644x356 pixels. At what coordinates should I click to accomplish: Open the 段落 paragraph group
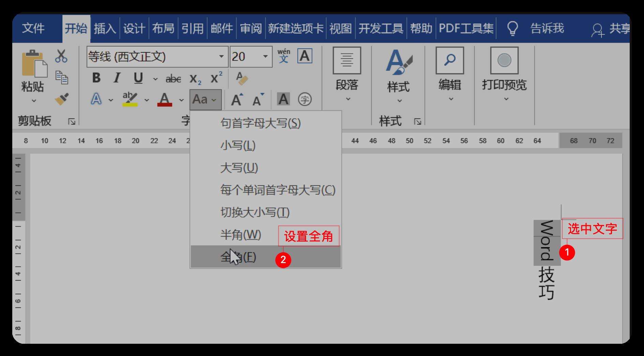point(347,75)
